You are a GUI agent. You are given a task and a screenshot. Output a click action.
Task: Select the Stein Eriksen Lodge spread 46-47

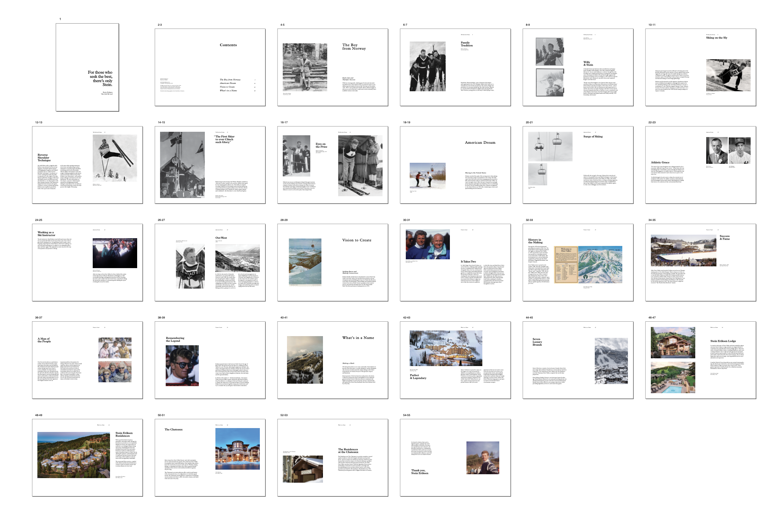pos(701,360)
